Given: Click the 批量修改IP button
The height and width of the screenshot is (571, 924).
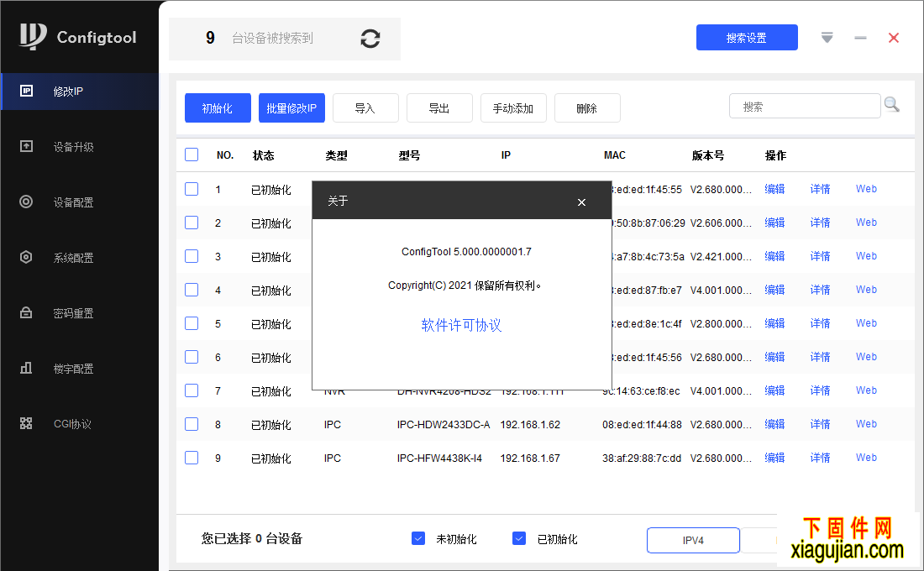Looking at the screenshot, I should pyautogui.click(x=291, y=107).
